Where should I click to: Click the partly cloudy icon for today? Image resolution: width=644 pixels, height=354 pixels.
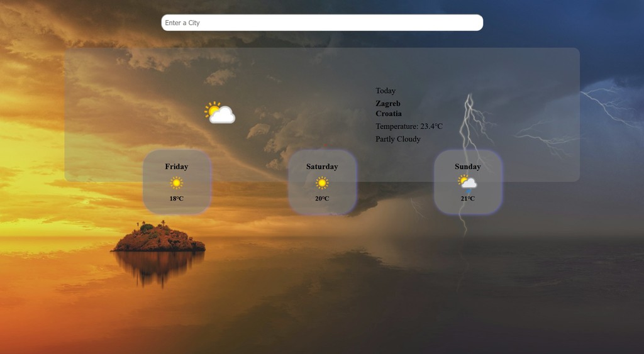(x=219, y=113)
